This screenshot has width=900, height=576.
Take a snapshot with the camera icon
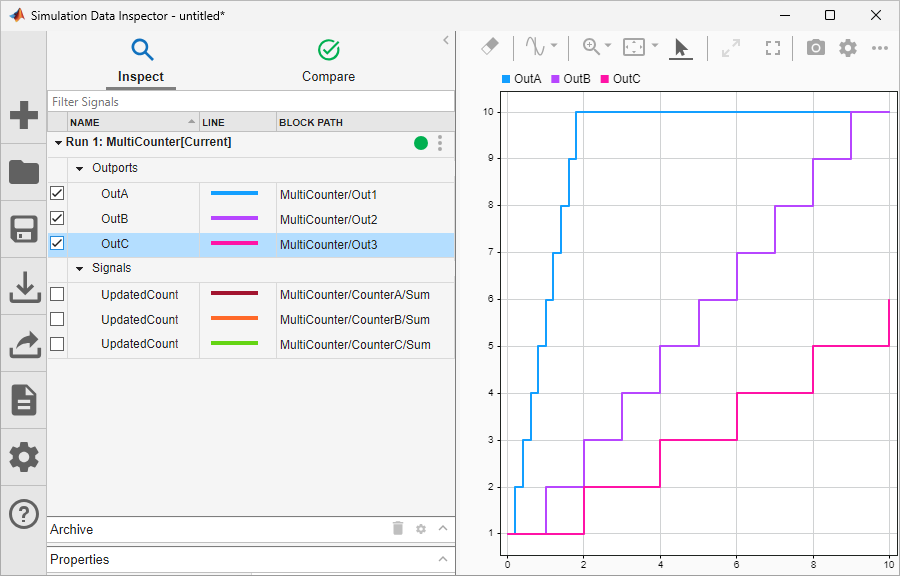815,47
